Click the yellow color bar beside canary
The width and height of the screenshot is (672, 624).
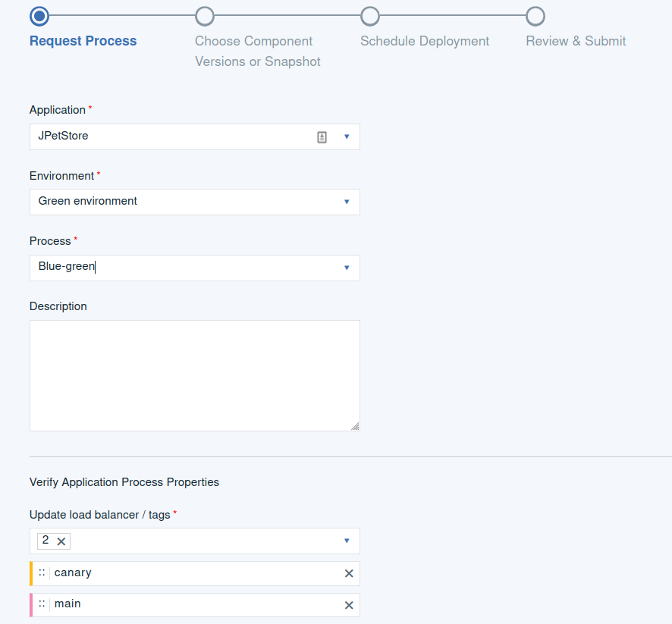31,573
